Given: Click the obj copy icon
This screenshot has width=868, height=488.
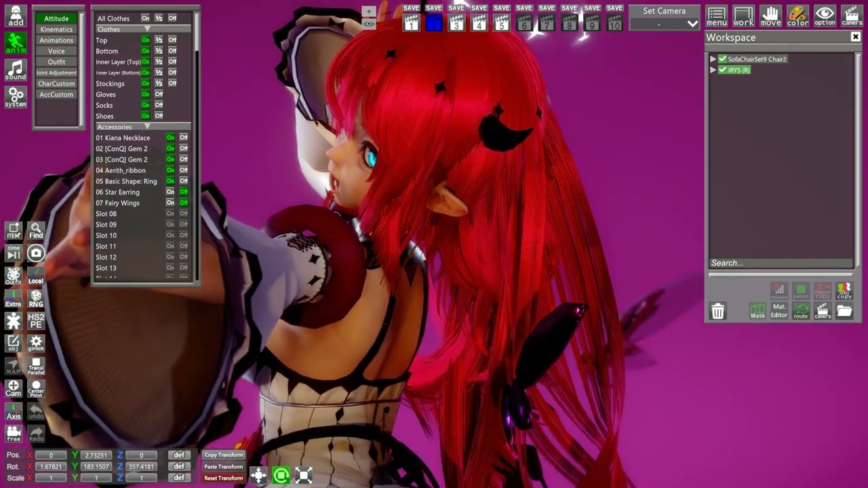Looking at the screenshot, I should tap(844, 291).
